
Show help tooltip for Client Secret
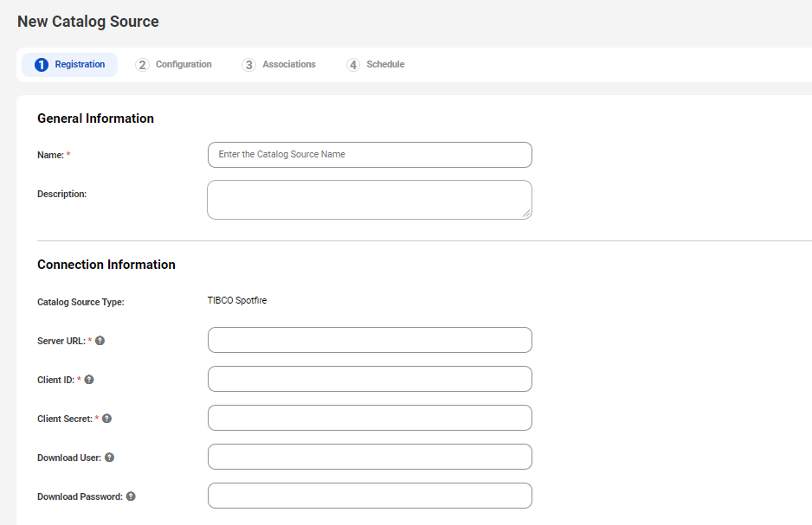[106, 419]
